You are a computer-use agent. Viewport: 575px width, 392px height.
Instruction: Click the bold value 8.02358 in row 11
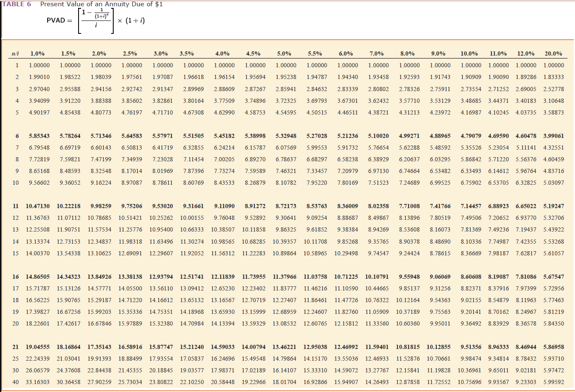(379, 206)
